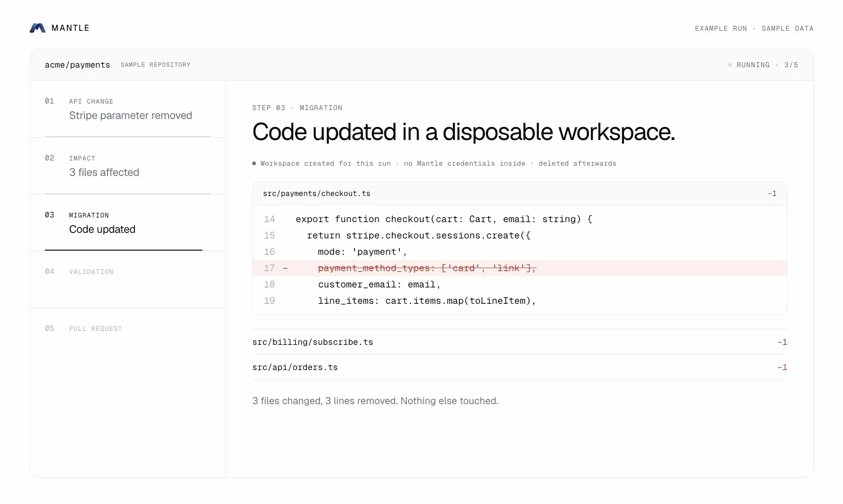Click the "SAMPLE REPOSITORY" label
The image size is (843, 504).
pyautogui.click(x=156, y=65)
